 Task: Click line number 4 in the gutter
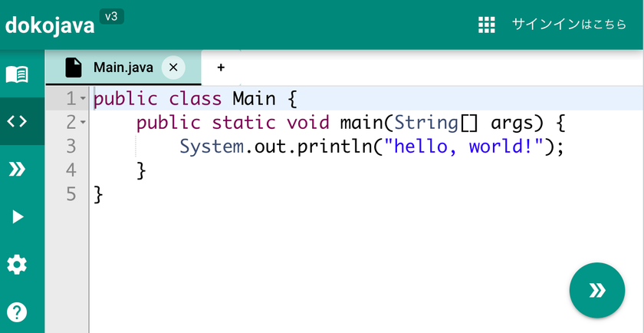(71, 170)
